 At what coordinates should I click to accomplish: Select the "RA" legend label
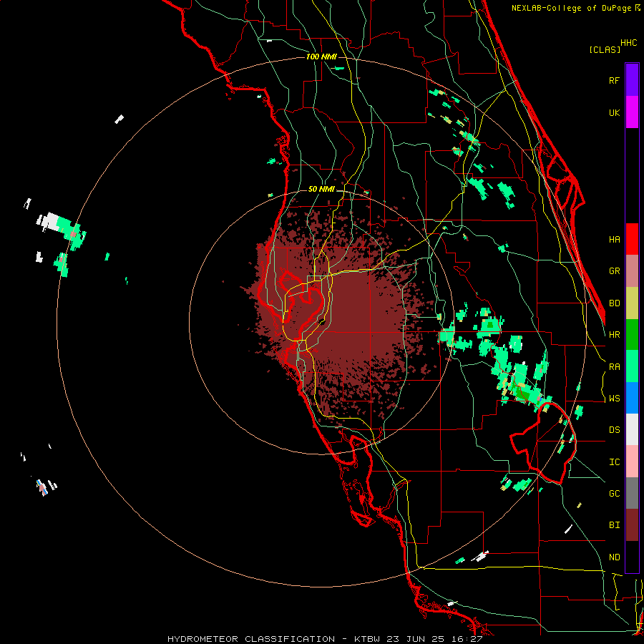(x=614, y=367)
